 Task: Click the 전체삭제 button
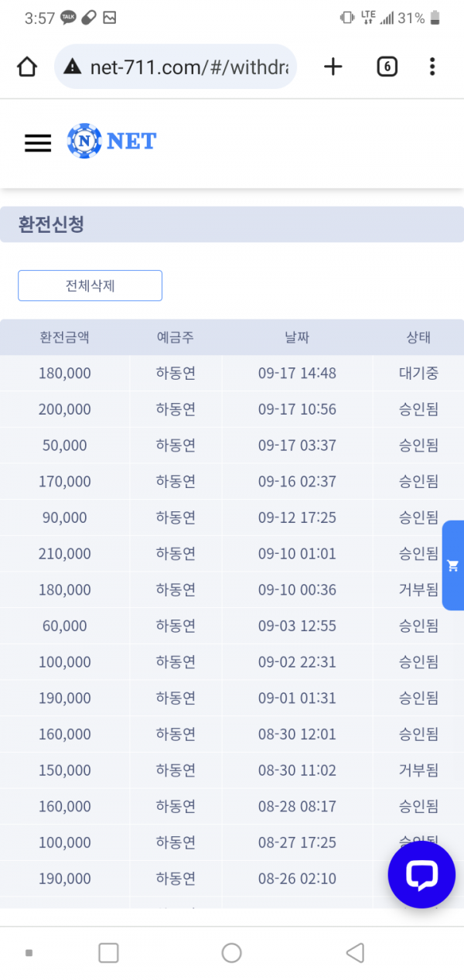90,285
